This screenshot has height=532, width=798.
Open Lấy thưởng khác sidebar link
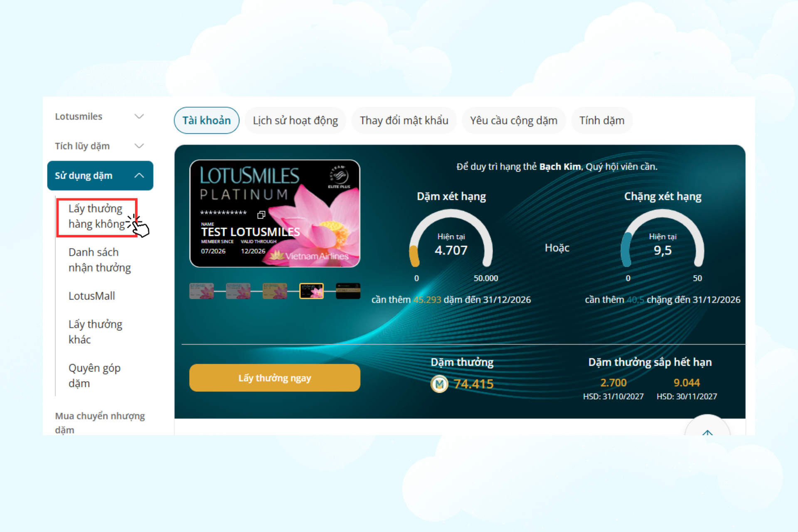(95, 332)
